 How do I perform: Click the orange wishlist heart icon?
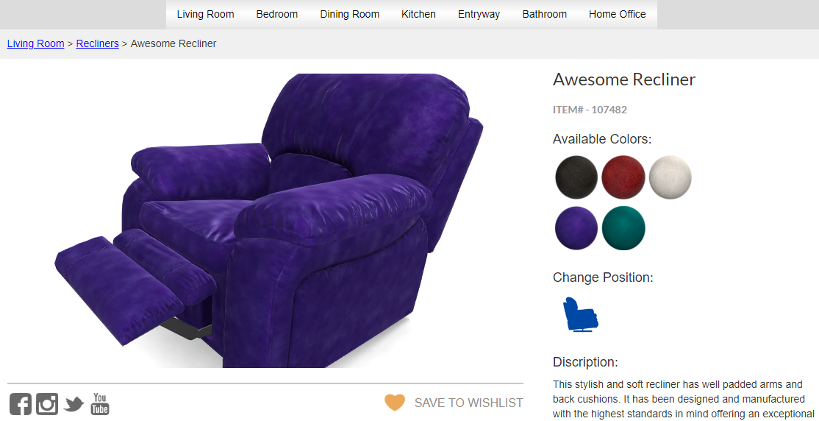point(395,402)
